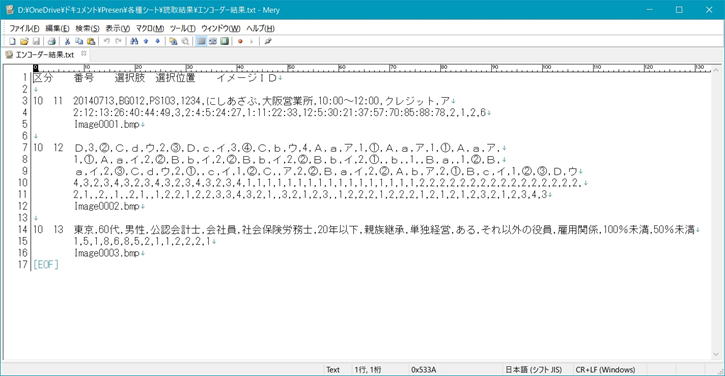The height and width of the screenshot is (376, 725).
Task: Toggle the green wrap mode icon
Action: [x=224, y=41]
